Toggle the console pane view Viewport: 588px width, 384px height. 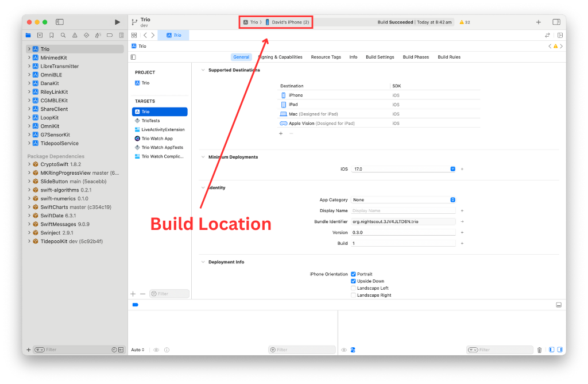[x=560, y=350]
